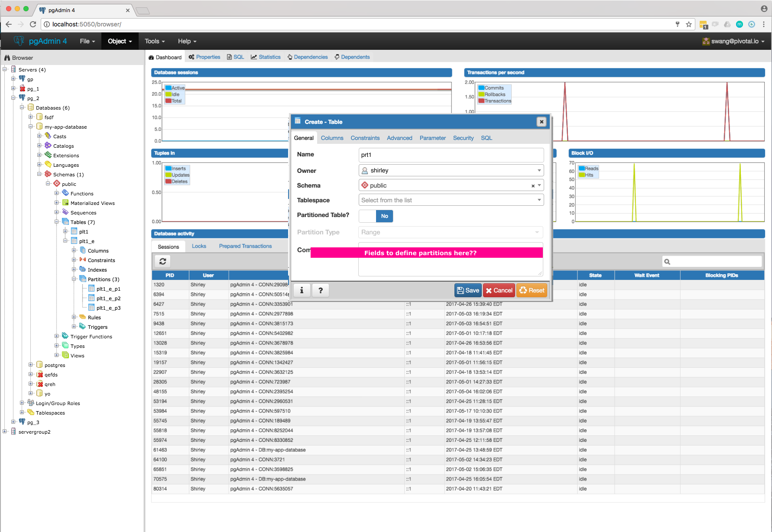Open the Owner dropdown

click(x=539, y=170)
